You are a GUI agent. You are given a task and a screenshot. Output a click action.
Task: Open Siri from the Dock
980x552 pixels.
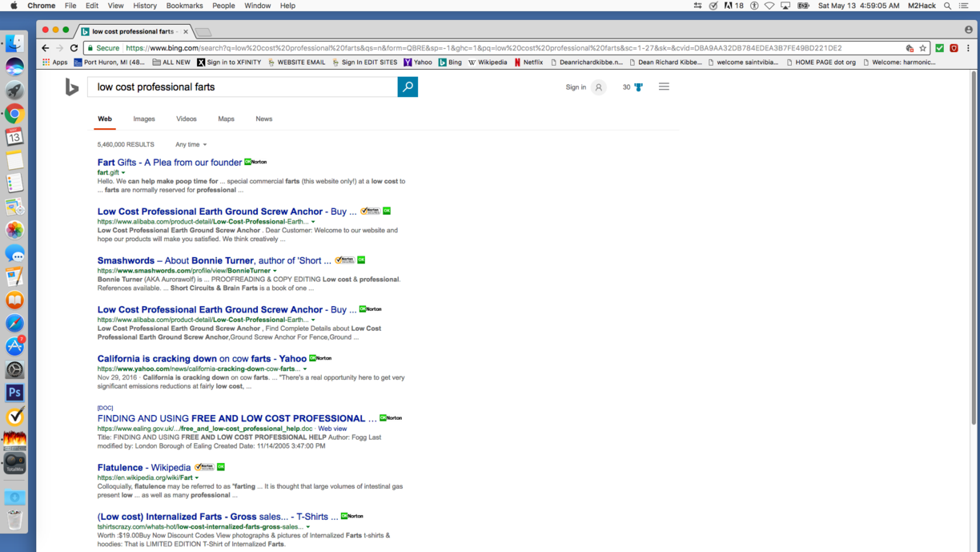coord(14,67)
